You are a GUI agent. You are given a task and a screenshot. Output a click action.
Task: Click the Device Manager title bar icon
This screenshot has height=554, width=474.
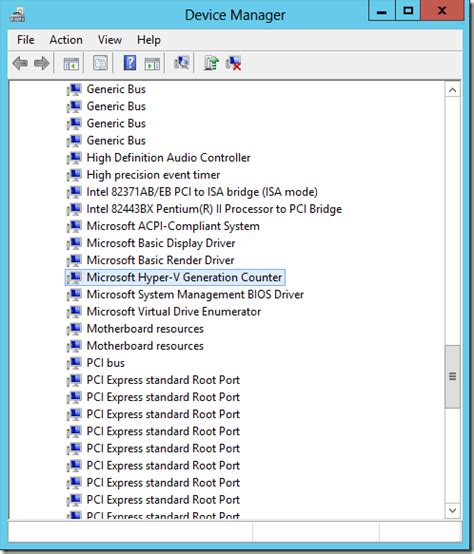(x=17, y=14)
